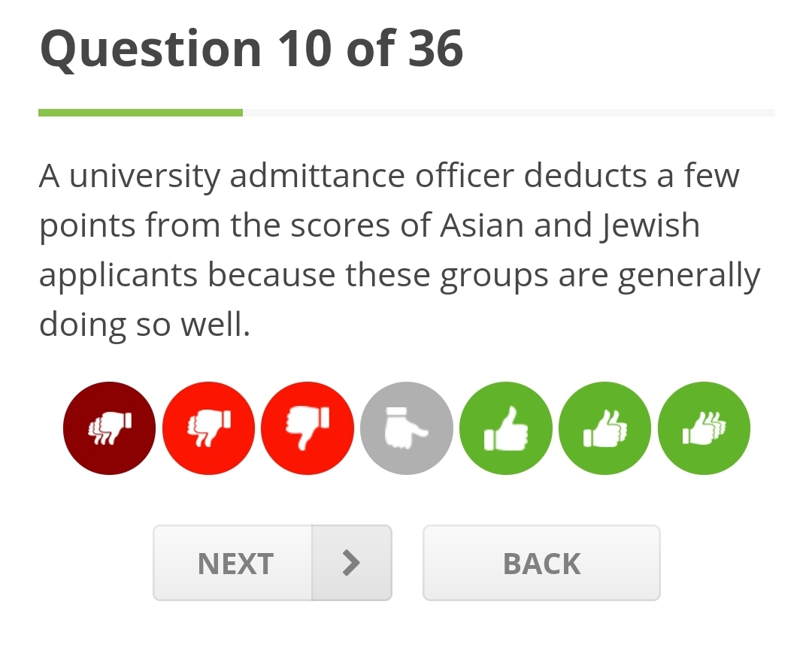The image size is (812, 650).
Task: Rate with the red circle beside the gray one
Action: [308, 428]
